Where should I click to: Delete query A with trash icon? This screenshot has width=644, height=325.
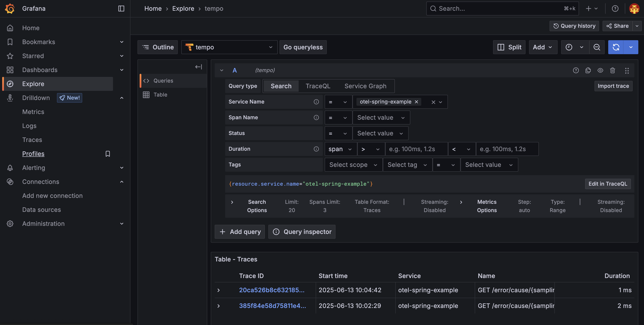(613, 70)
